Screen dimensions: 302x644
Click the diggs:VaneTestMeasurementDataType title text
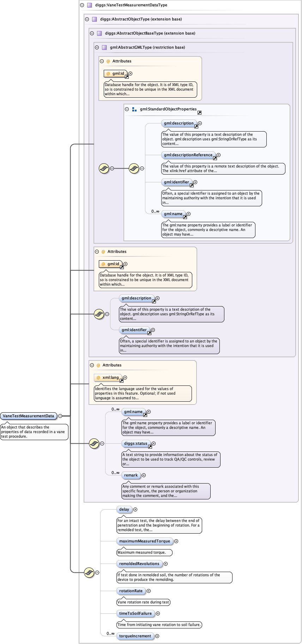[131, 5]
